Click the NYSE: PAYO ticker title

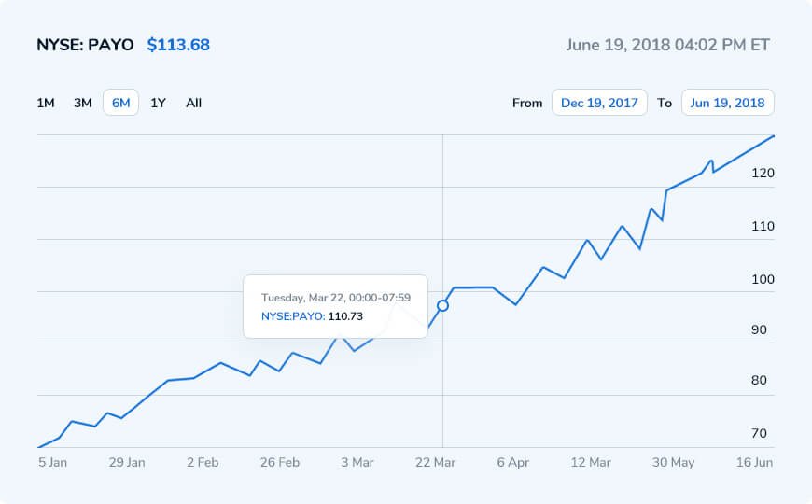click(85, 45)
